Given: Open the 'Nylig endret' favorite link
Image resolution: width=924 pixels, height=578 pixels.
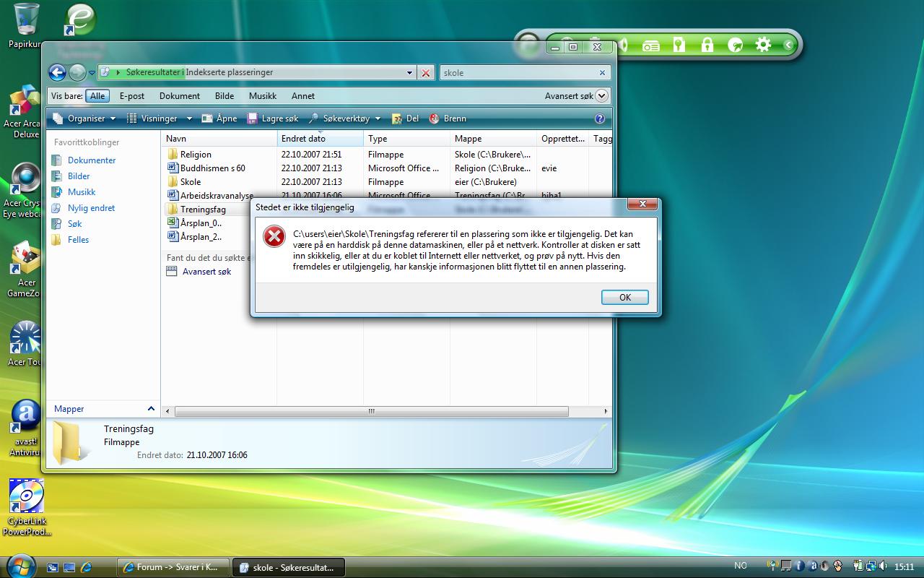Looking at the screenshot, I should (x=91, y=208).
